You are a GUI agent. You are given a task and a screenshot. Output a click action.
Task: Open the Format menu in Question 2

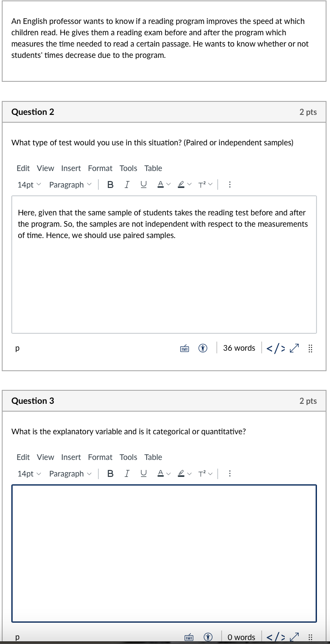click(x=100, y=168)
